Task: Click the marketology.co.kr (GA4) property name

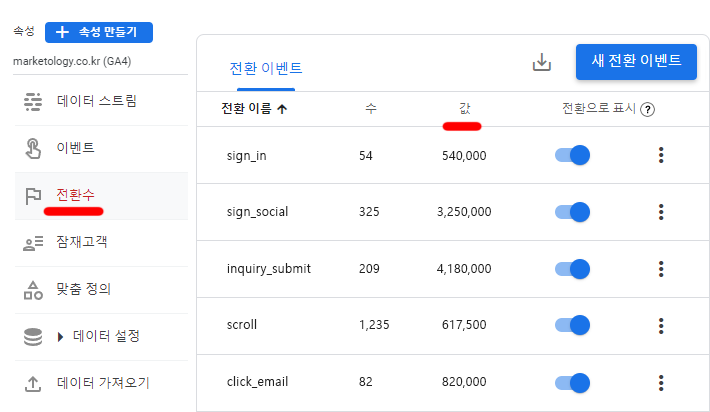Action: pos(72,61)
